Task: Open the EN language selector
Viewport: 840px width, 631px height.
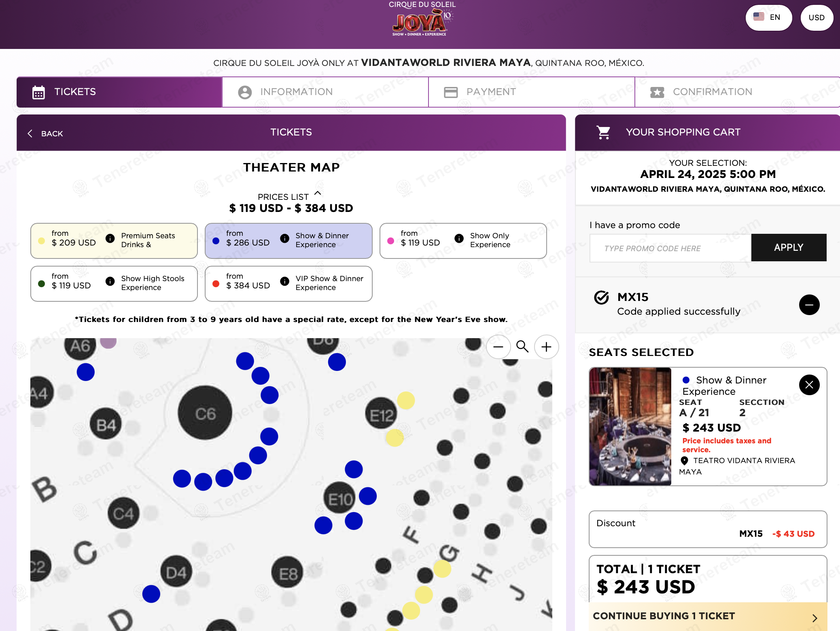Action: pyautogui.click(x=768, y=17)
